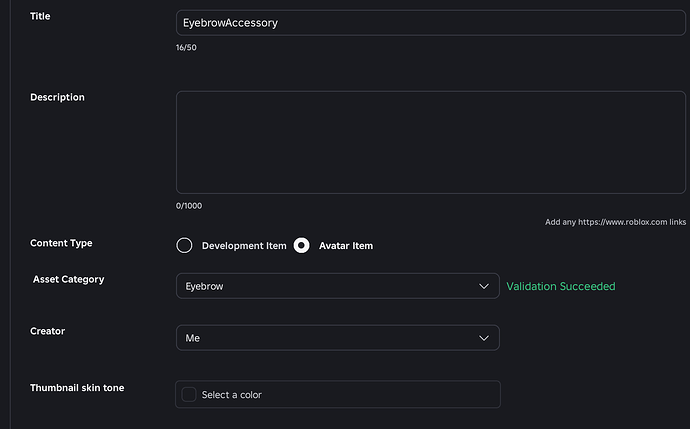Click the Avatar Item label
The height and width of the screenshot is (429, 690).
point(346,246)
